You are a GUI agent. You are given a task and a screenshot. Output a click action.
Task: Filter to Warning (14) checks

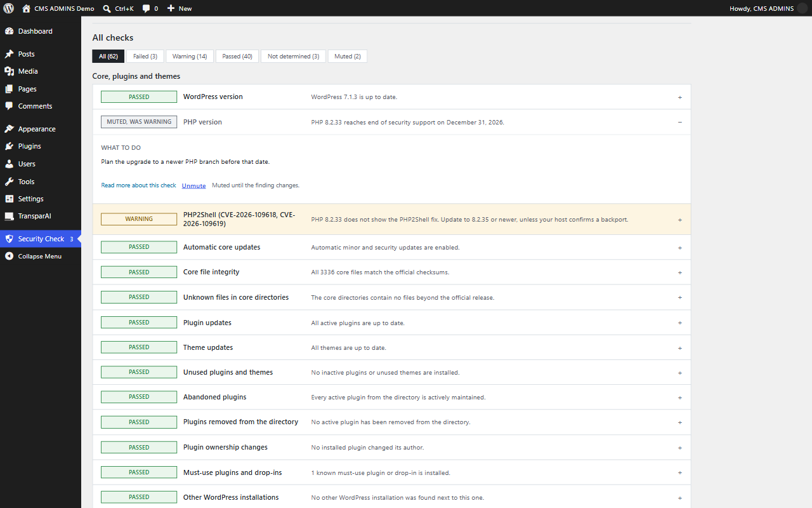coord(190,57)
